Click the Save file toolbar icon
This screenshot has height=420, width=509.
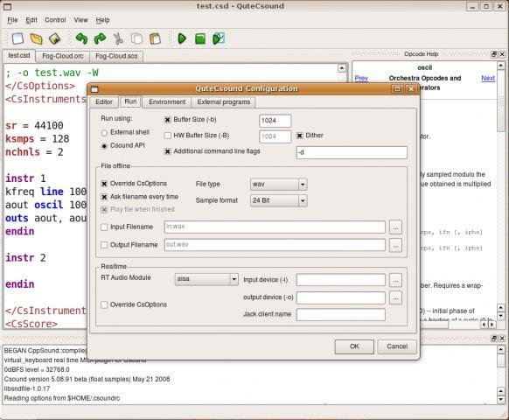pyautogui.click(x=54, y=39)
